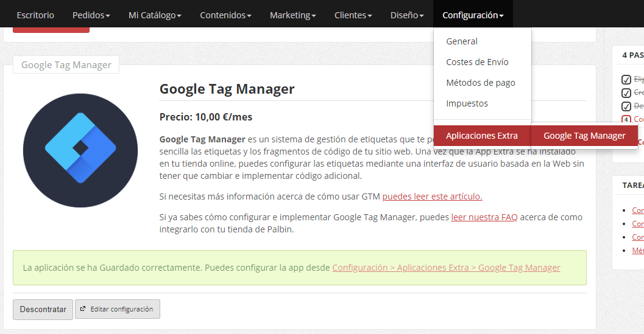Expand the Marketing navigation dropdown
Image resolution: width=644 pixels, height=334 pixels.
tap(292, 15)
